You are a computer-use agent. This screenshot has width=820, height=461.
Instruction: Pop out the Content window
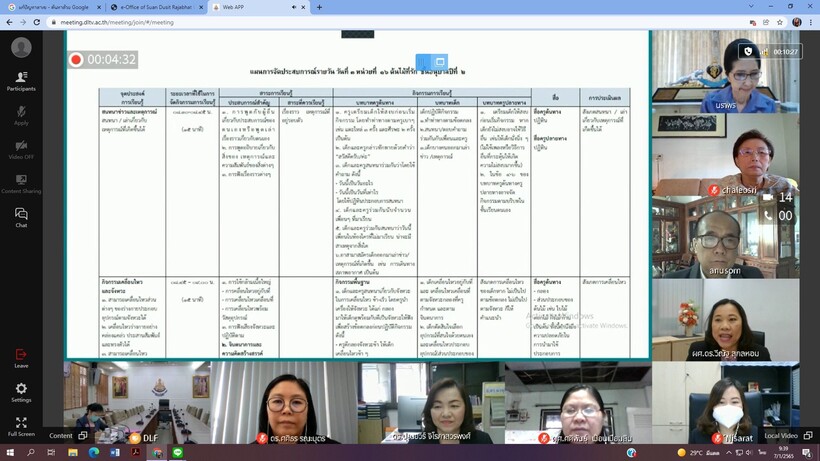point(83,435)
